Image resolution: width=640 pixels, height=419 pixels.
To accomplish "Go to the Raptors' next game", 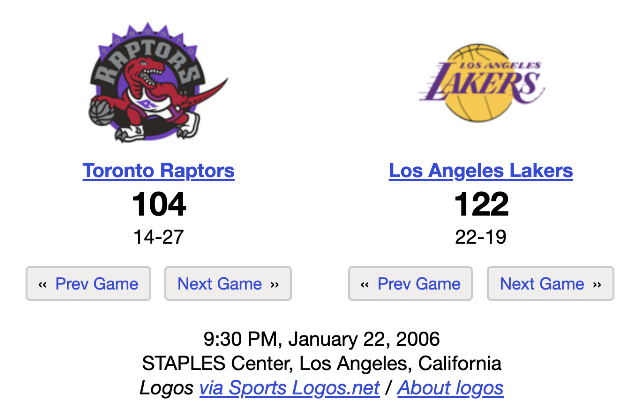I will point(228,284).
